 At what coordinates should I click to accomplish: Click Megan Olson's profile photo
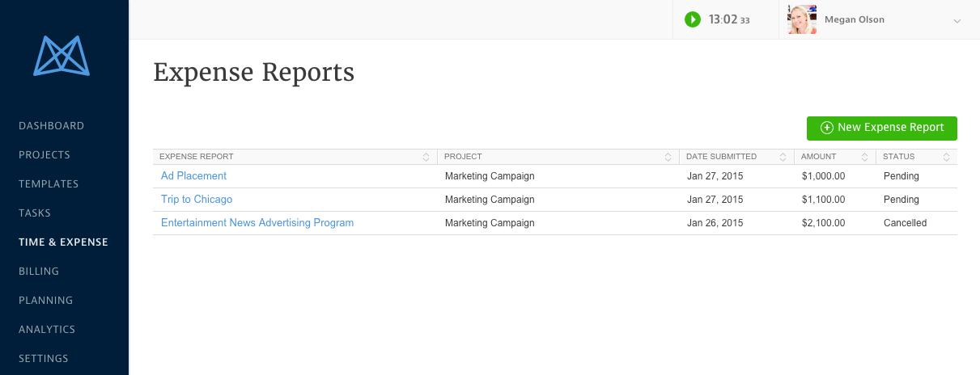(801, 19)
